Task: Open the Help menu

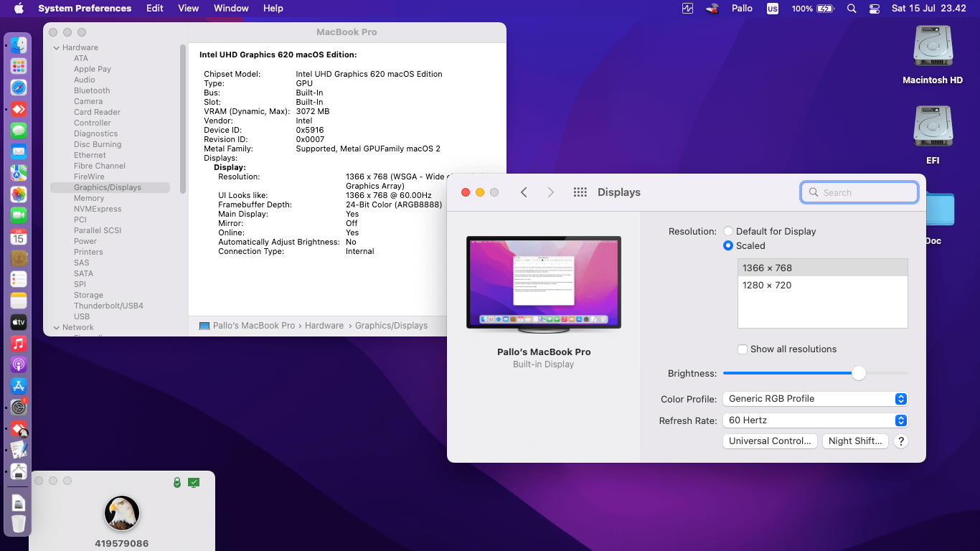Action: 273,9
